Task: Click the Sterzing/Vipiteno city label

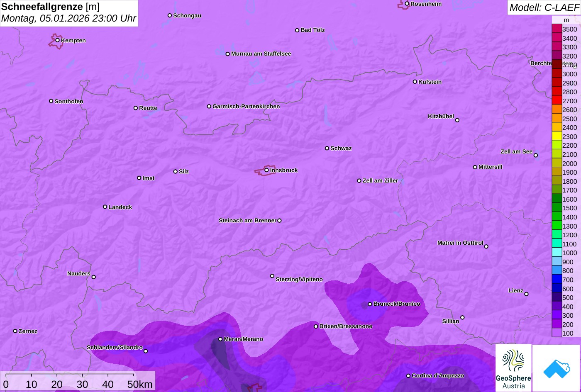Action: (x=299, y=280)
